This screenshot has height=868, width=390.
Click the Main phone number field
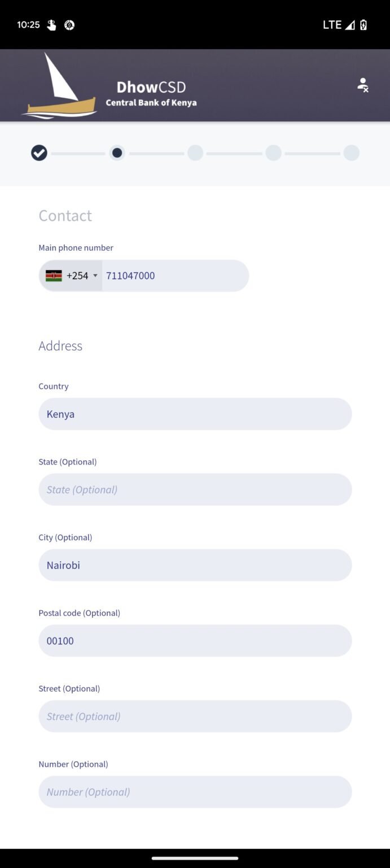coord(175,276)
